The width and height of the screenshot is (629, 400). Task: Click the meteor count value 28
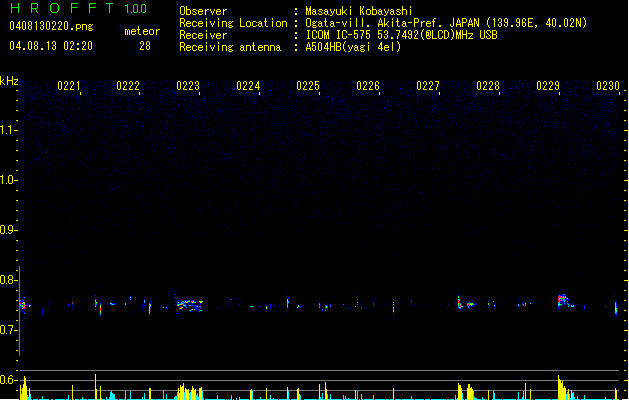145,46
